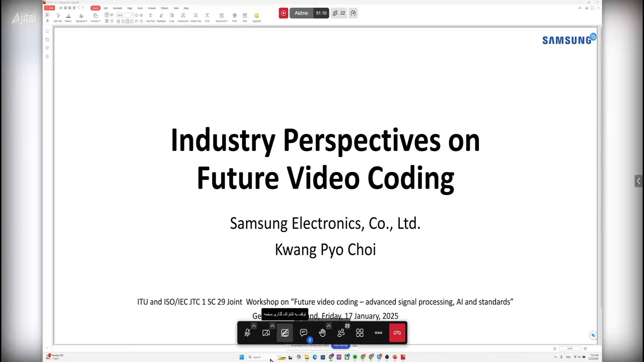The width and height of the screenshot is (644, 362).
Task: Run the OCR tool
Action: [207, 18]
